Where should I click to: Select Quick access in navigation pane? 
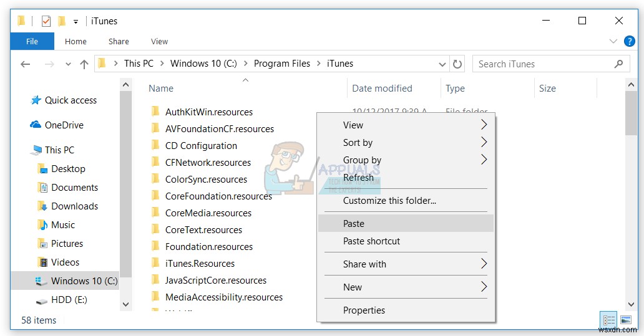click(x=64, y=100)
